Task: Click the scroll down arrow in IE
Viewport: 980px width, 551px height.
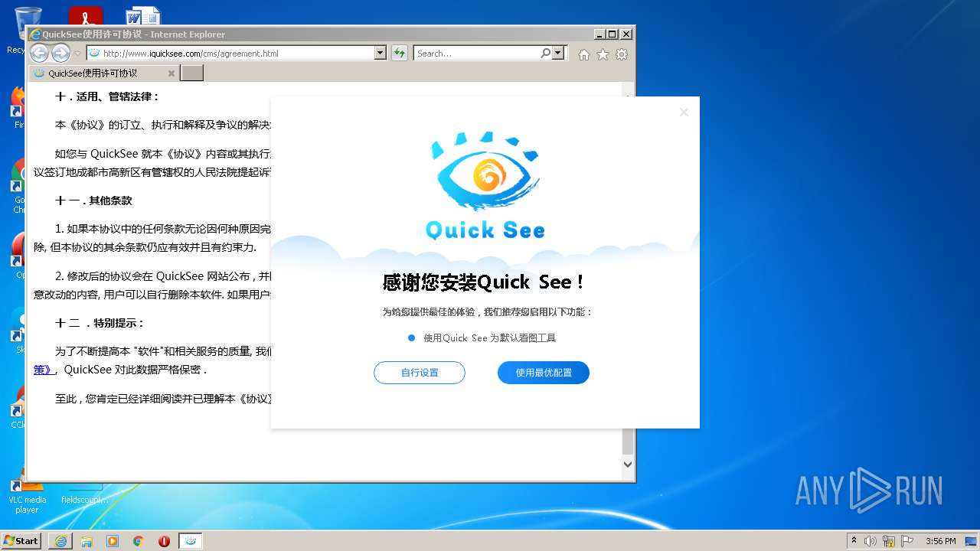Action: point(628,464)
